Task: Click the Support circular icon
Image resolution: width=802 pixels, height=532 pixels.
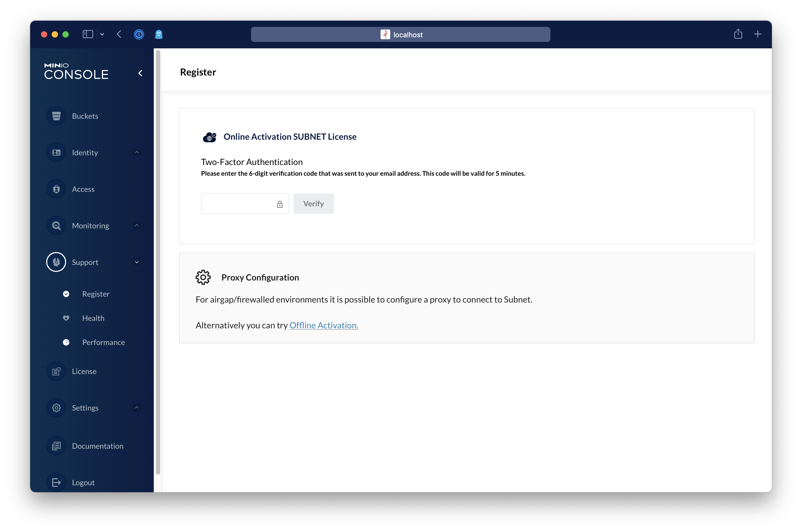Action: pyautogui.click(x=56, y=262)
